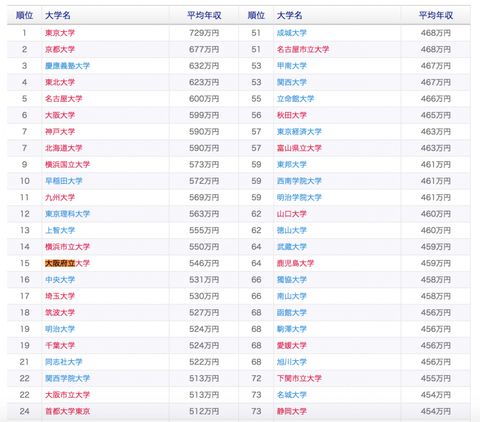Open the 鹿児島大学 link

(295, 263)
